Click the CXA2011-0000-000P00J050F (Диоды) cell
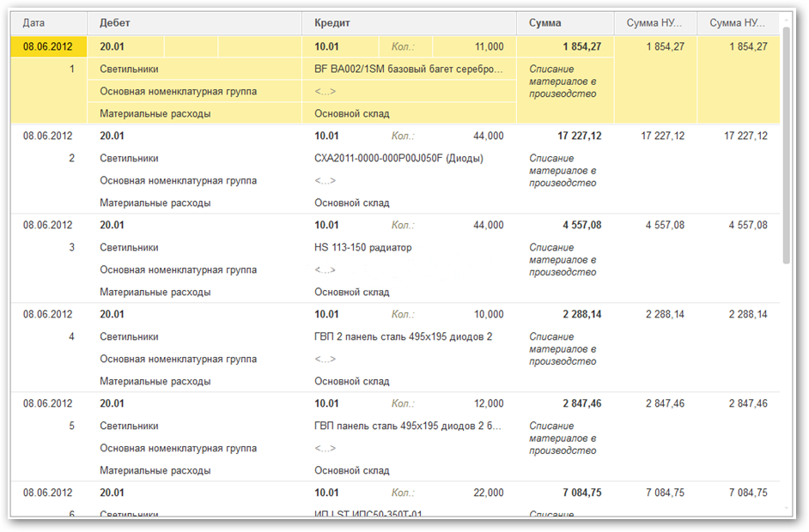The width and height of the screenshot is (809, 532). pyautogui.click(x=398, y=158)
